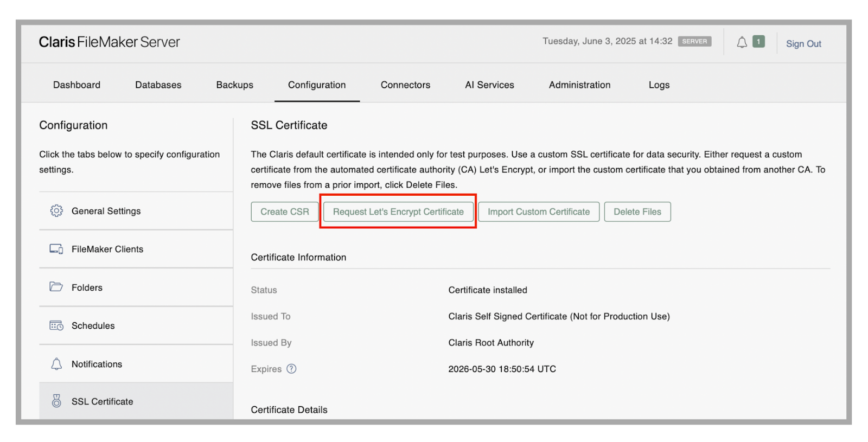This screenshot has height=442, width=868.
Task: Click the Delete Files button
Action: pos(637,212)
